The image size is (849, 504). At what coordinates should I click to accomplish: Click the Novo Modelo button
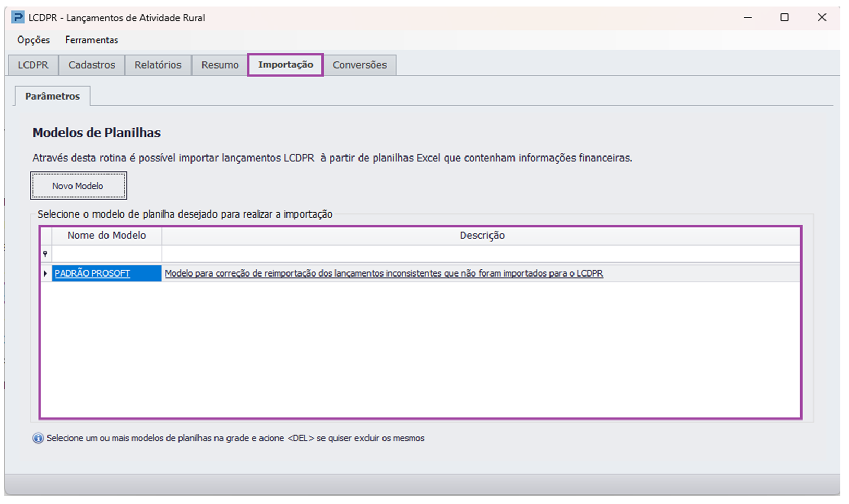[x=78, y=186]
